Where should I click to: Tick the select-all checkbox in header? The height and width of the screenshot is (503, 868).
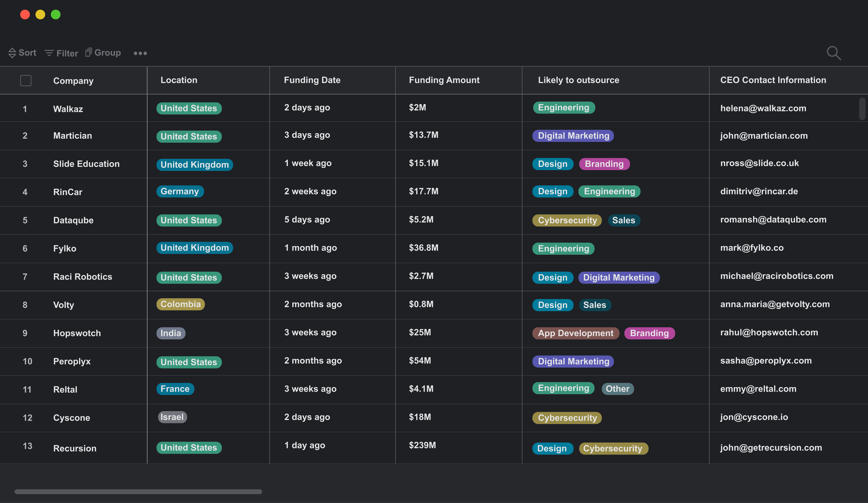[x=26, y=81]
